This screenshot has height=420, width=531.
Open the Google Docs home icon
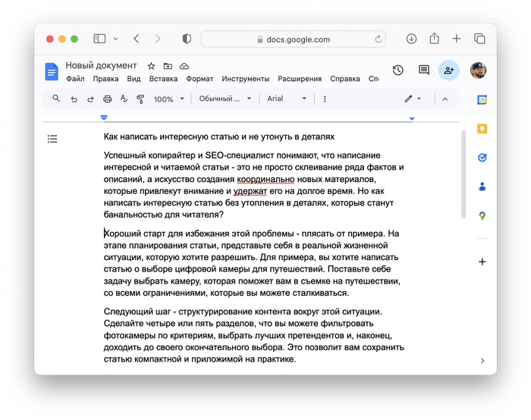point(52,71)
